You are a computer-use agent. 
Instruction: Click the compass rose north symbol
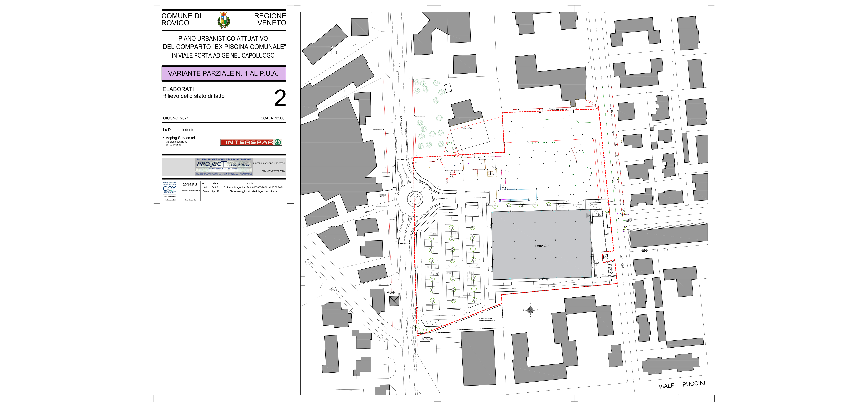point(530,310)
